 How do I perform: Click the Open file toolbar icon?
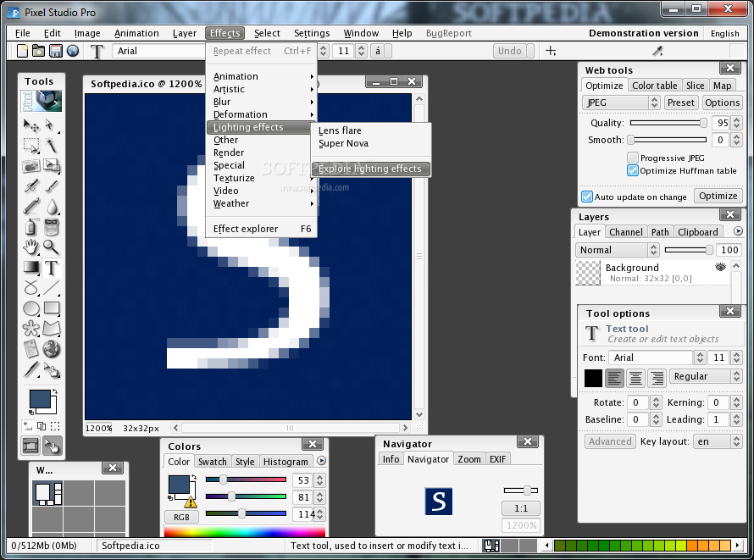click(38, 51)
